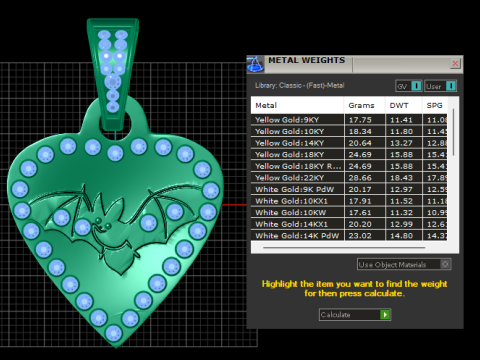This screenshot has height=360, width=480.
Task: Click the Metal Weights flask icon
Action: coord(255,64)
